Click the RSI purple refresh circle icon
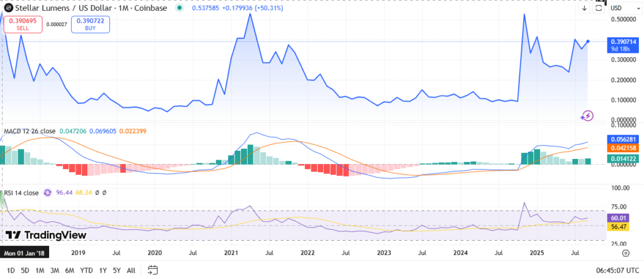644x279 pixels. (x=48, y=192)
